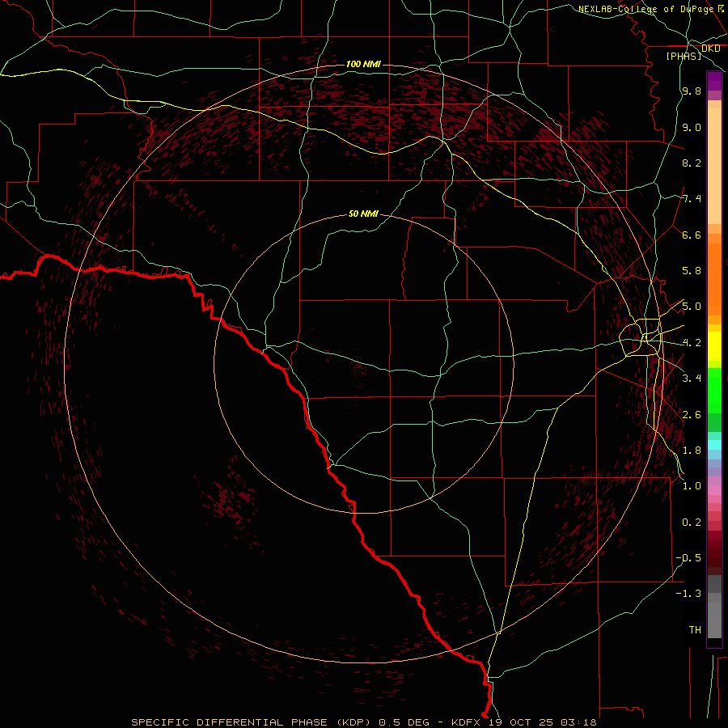The image size is (728, 728).
Task: Click the 4.2 value on the scale
Action: 692,343
